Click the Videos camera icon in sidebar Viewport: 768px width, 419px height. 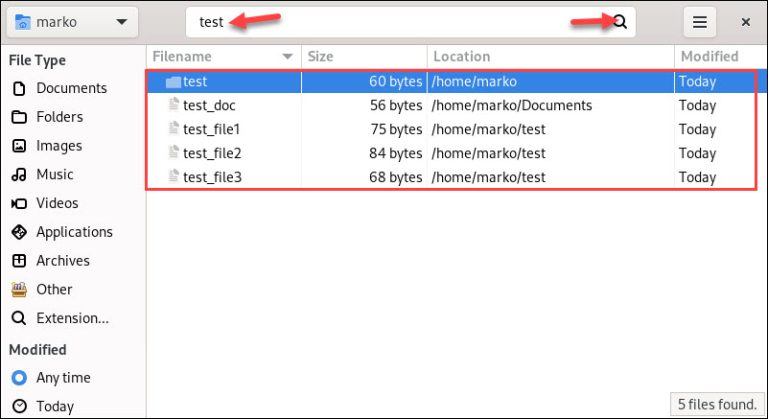(19, 203)
